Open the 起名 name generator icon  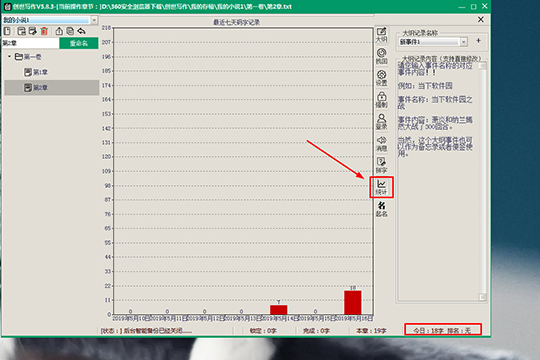pyautogui.click(x=381, y=209)
